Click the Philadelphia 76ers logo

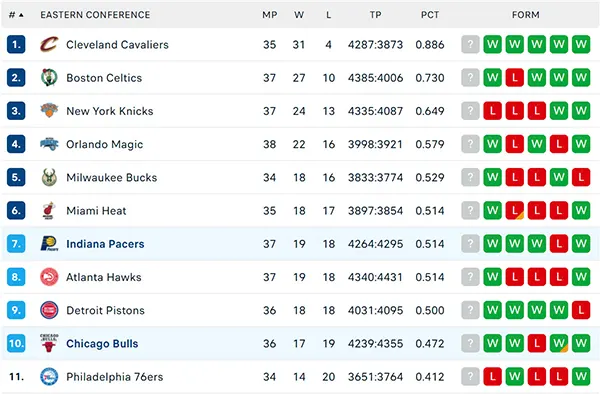point(49,377)
